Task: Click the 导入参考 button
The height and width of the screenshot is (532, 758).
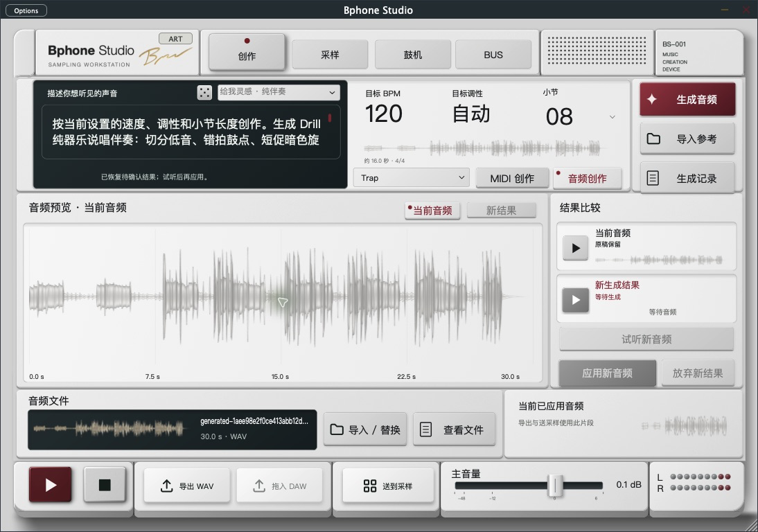Action: (687, 139)
